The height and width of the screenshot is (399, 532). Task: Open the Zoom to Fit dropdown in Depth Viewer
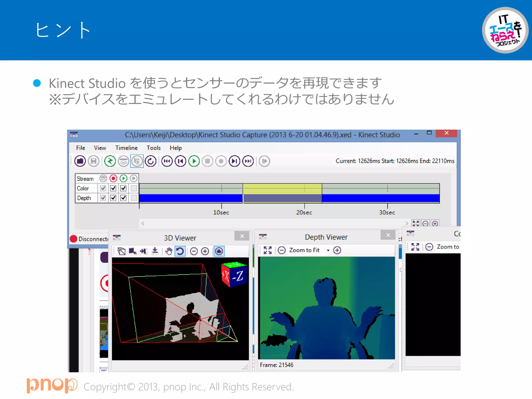tap(328, 250)
